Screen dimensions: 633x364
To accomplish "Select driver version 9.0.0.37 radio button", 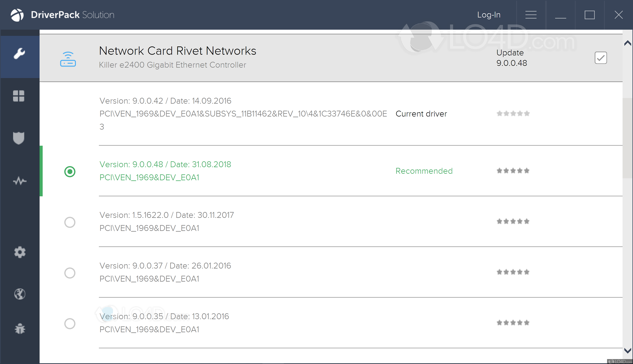I will point(70,273).
